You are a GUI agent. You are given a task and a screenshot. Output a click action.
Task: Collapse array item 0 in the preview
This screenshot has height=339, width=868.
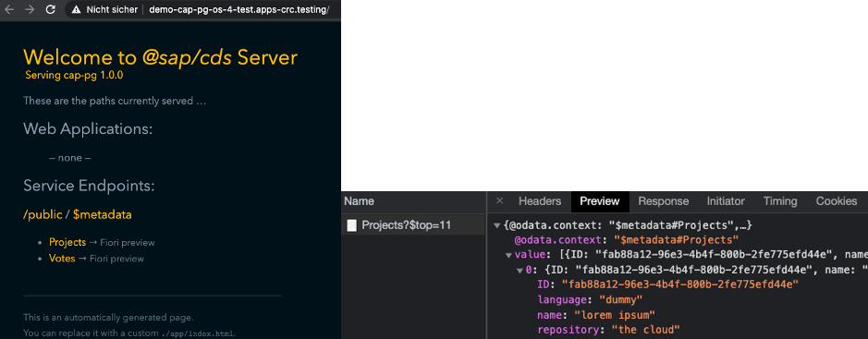pyautogui.click(x=520, y=270)
